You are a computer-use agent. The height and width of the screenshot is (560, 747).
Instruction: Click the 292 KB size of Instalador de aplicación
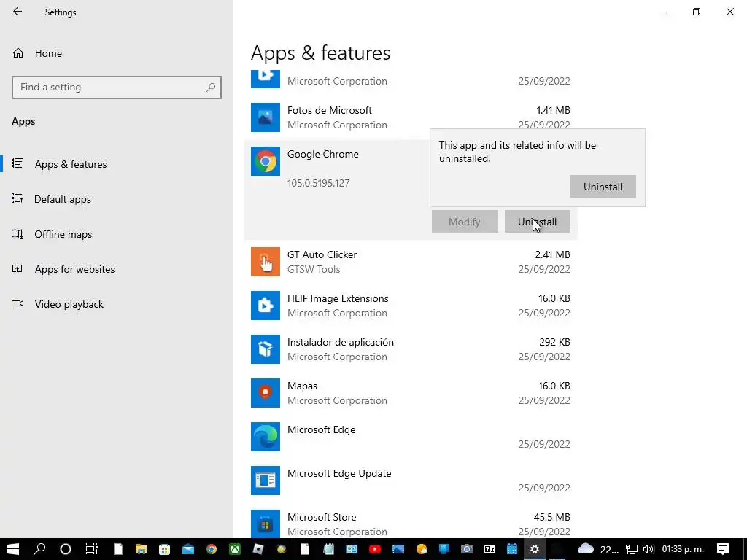pyautogui.click(x=554, y=342)
